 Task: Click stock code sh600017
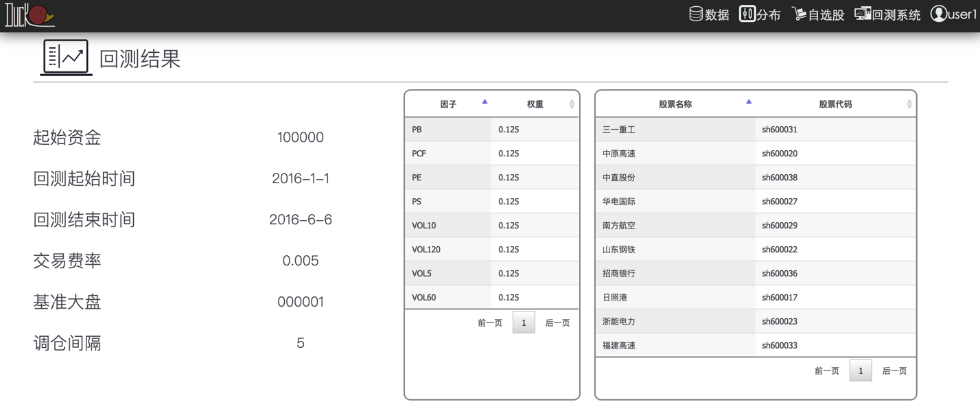click(x=780, y=297)
